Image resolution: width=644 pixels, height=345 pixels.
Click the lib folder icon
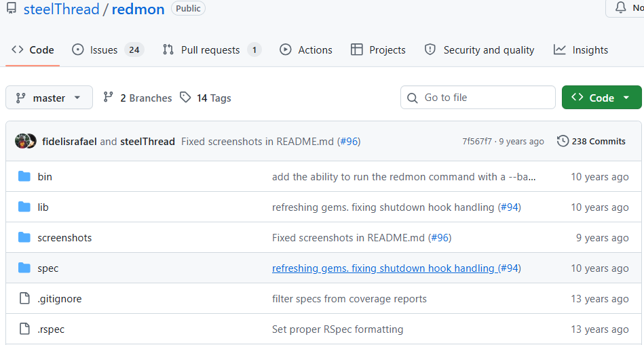coord(24,207)
